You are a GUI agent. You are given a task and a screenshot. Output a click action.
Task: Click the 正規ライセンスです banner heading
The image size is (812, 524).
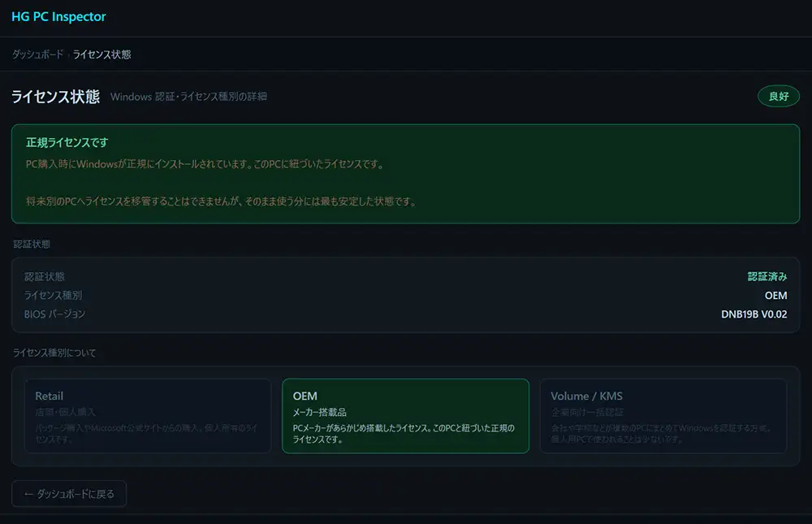[x=67, y=142]
